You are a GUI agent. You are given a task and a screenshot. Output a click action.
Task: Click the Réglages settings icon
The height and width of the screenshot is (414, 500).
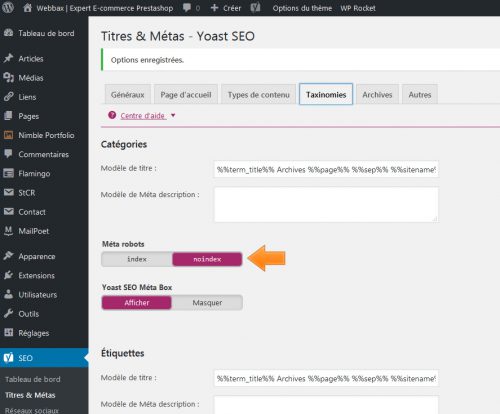pyautogui.click(x=8, y=333)
